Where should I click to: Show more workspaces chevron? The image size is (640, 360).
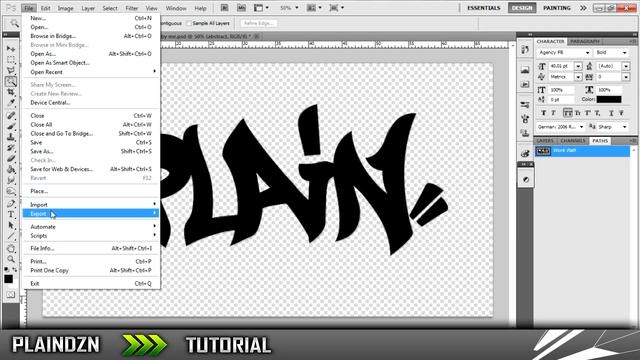click(583, 8)
